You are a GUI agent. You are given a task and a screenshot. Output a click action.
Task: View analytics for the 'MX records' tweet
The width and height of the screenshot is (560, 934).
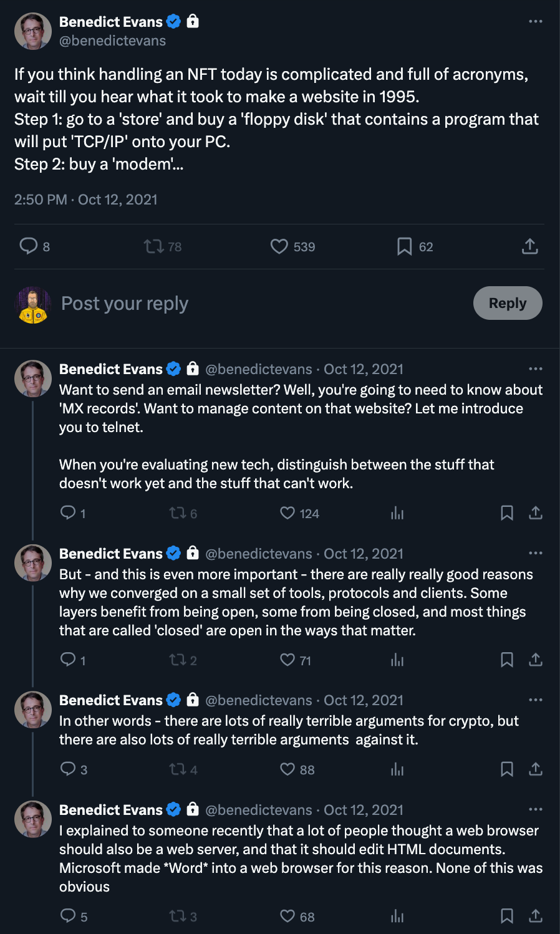coord(397,513)
